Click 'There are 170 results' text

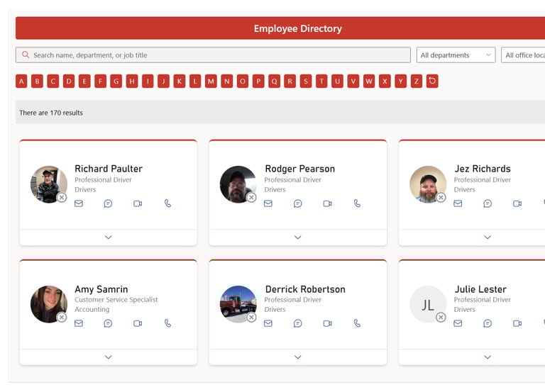click(51, 113)
